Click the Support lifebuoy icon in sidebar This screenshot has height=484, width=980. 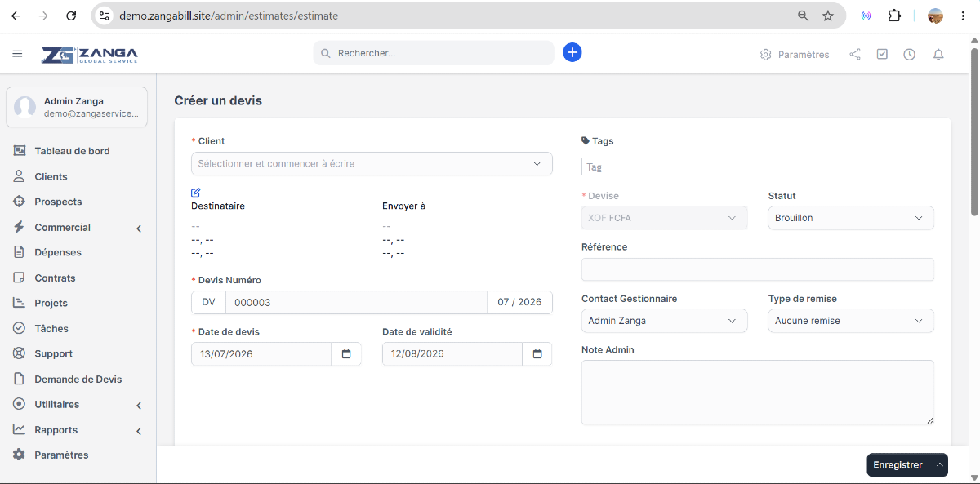19,353
